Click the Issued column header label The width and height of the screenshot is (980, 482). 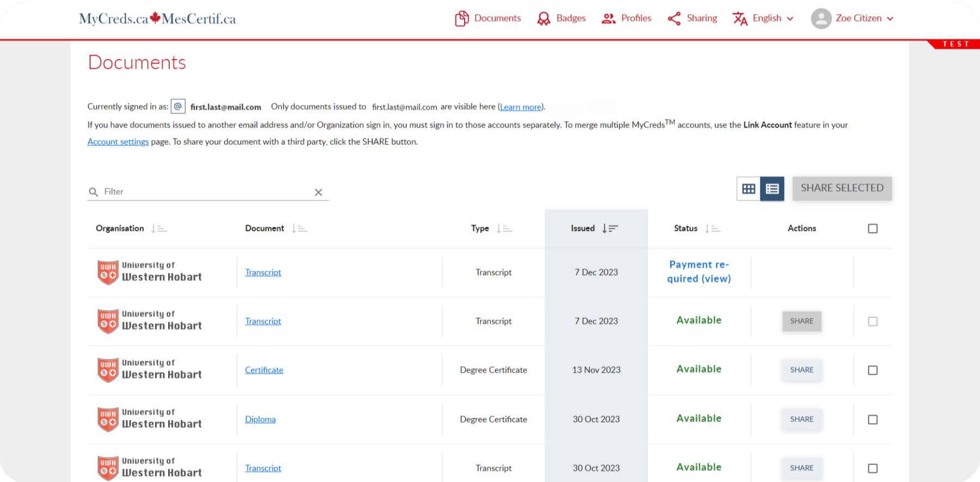(x=582, y=228)
